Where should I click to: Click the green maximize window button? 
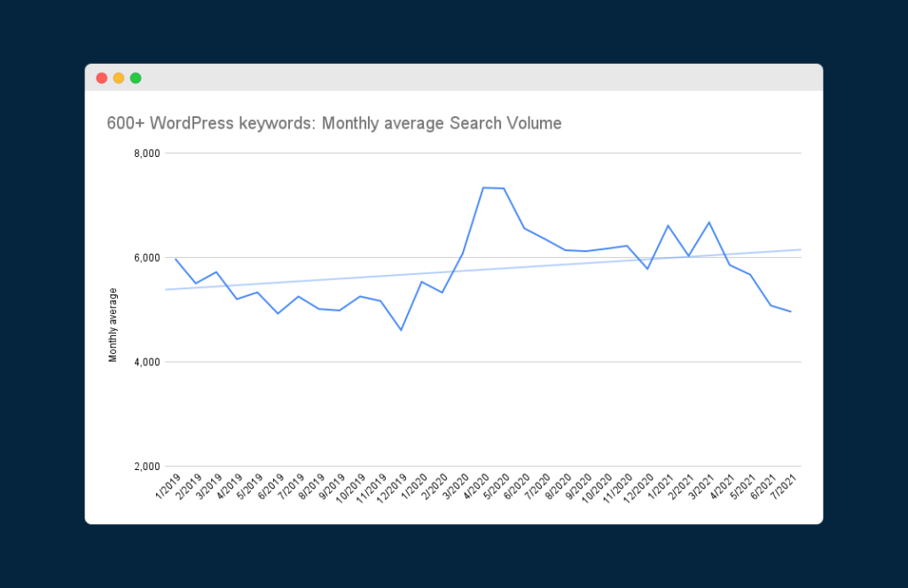point(136,78)
